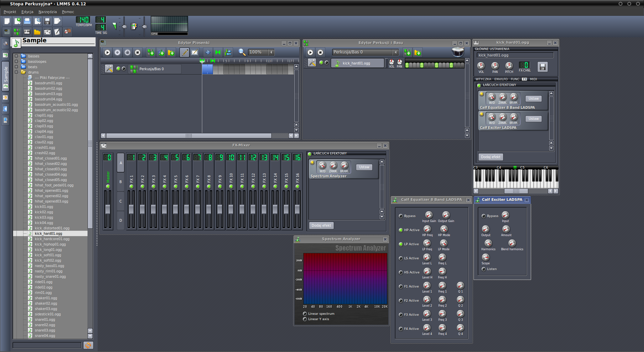Click the Master channel fader in FX-Mixer
This screenshot has height=352, width=644.
[x=108, y=209]
